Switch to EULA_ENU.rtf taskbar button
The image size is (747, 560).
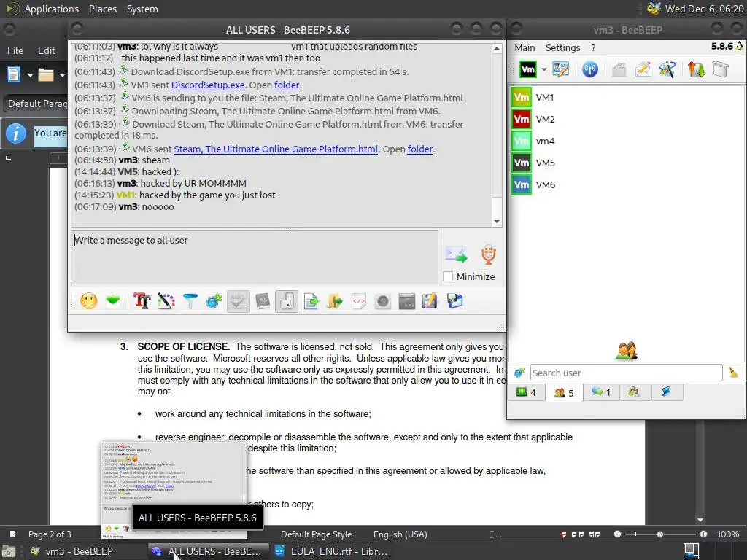(333, 551)
